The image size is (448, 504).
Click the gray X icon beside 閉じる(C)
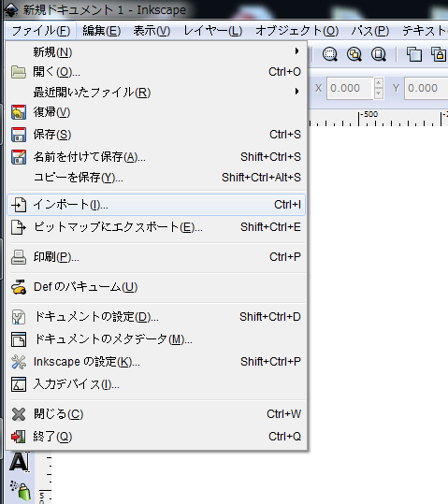coord(19,414)
